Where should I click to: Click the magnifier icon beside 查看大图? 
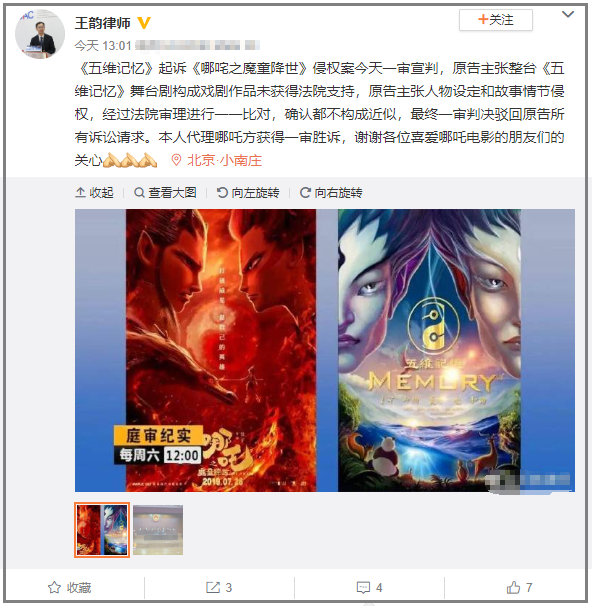tap(139, 192)
